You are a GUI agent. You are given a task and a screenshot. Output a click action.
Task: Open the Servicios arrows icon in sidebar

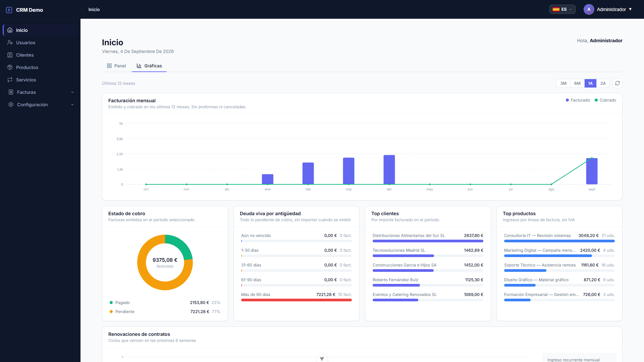coord(10,80)
